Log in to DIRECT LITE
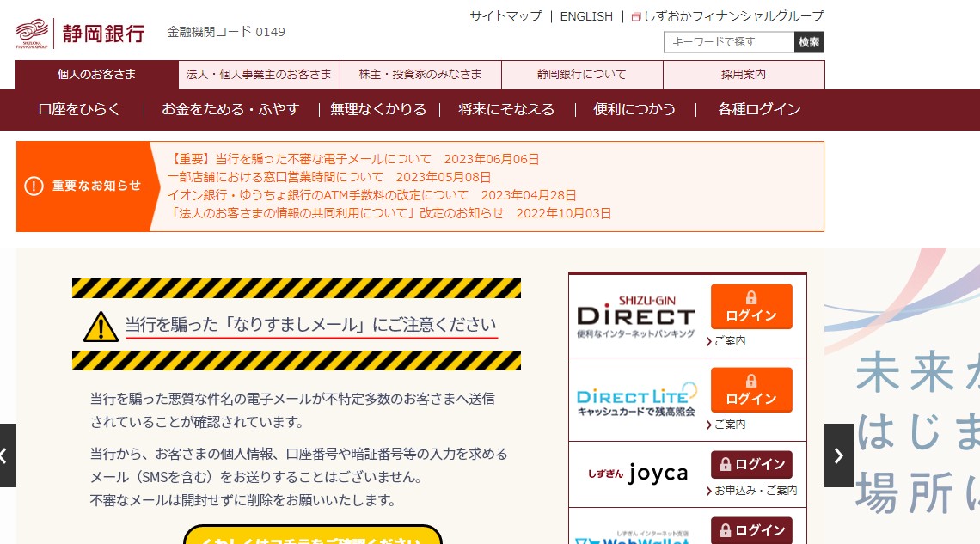Screen dimensions: 980x544 coord(751,389)
